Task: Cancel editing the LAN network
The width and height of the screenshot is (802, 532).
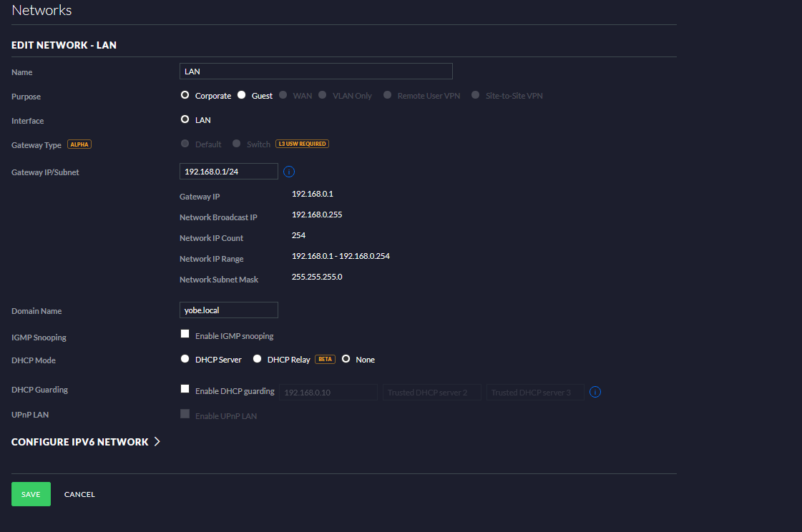Action: [x=79, y=494]
